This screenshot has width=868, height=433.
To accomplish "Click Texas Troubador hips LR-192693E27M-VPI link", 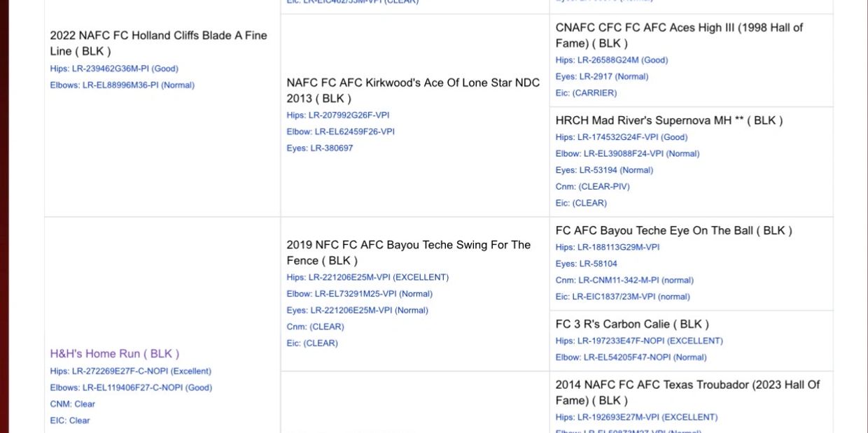I will click(x=636, y=418).
